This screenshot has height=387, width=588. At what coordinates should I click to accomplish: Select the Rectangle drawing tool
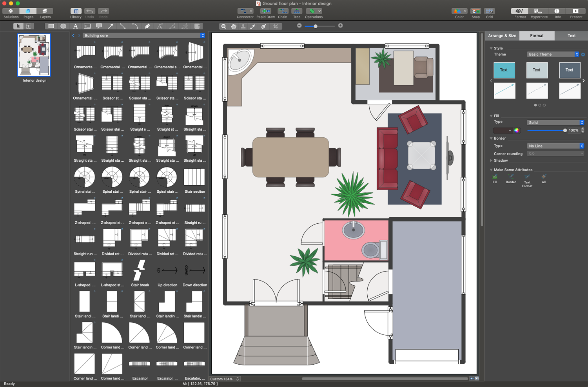coord(51,26)
